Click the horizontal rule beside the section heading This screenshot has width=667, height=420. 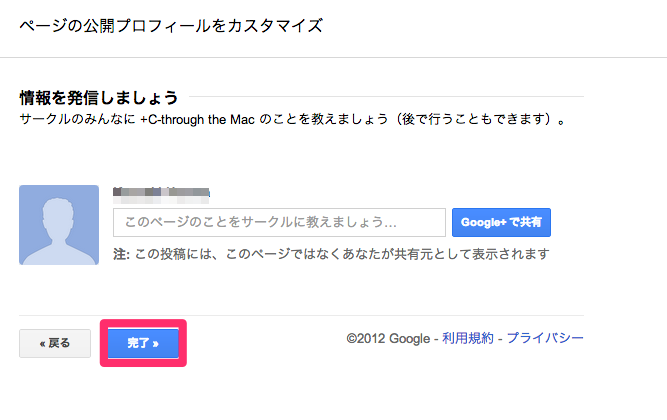385,97
